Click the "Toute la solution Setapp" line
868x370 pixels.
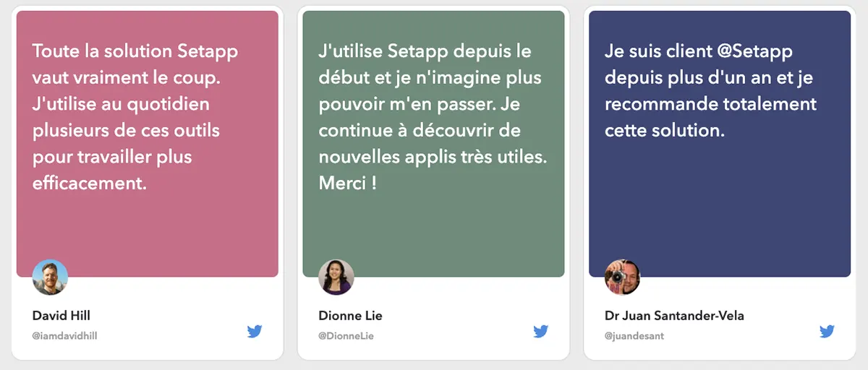(x=135, y=52)
